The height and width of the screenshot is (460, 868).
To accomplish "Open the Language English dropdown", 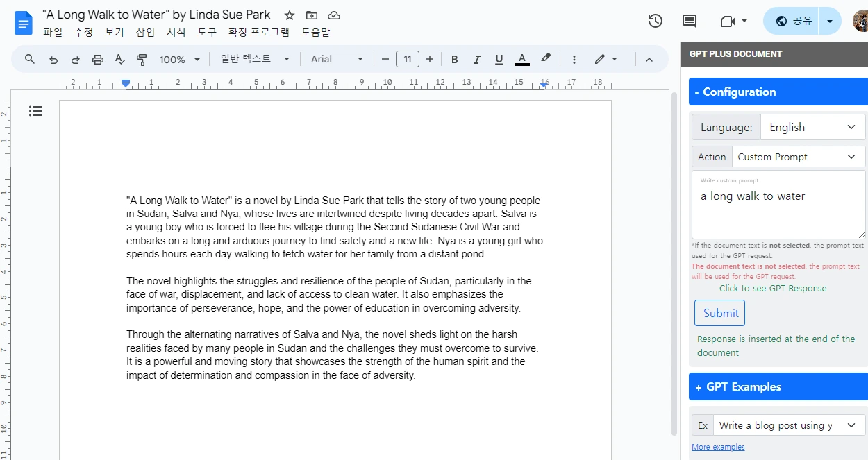I will tap(813, 127).
